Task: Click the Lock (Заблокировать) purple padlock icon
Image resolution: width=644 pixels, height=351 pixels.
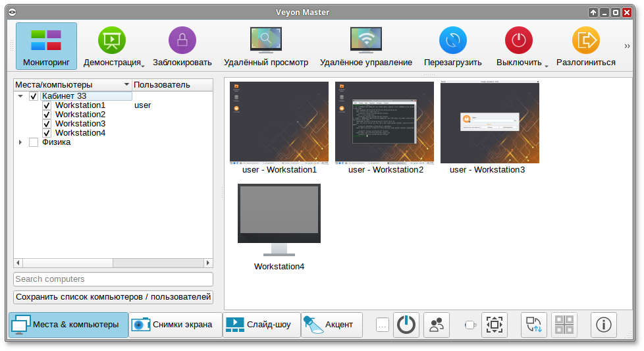Action: (x=182, y=41)
